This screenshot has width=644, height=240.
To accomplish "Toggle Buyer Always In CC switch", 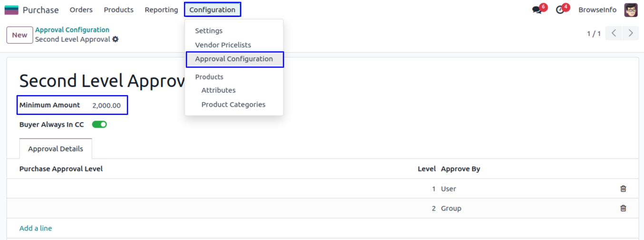I will pos(99,124).
